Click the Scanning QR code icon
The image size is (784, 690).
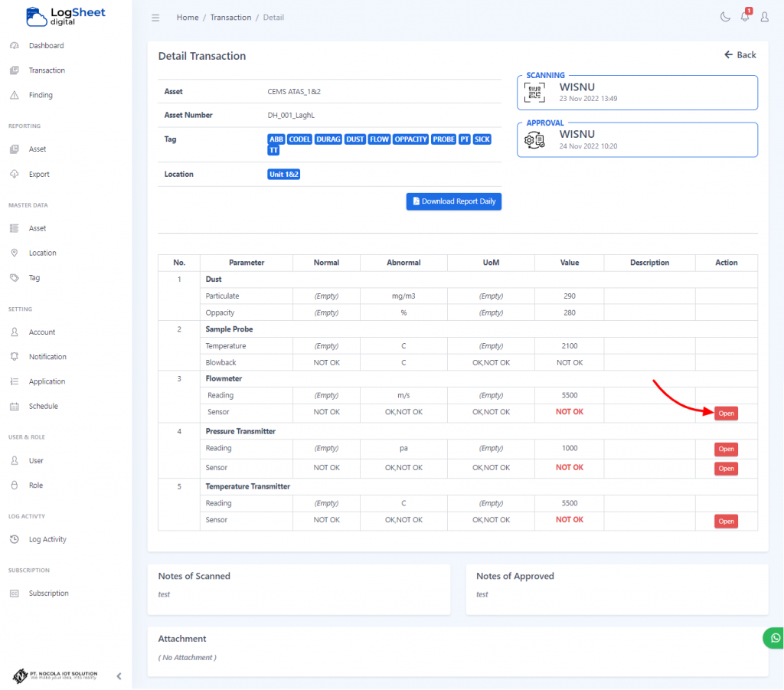tap(534, 93)
